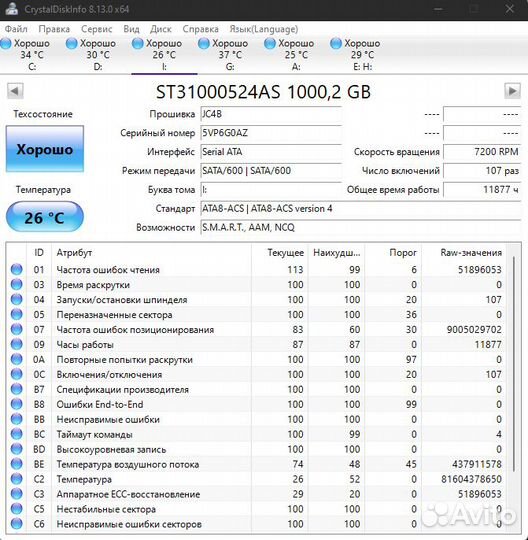Click the Атрибут column header

pyautogui.click(x=152, y=253)
